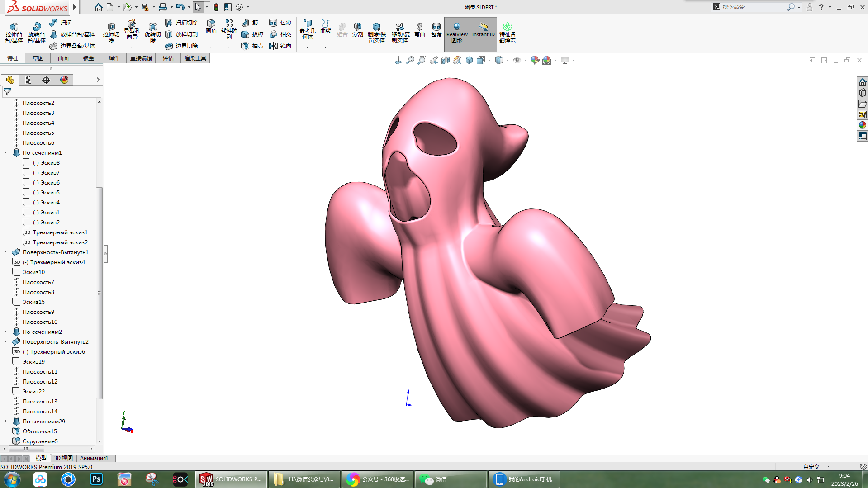Click the Mirror 镜向 tool
Viewport: 868px width, 488px height.
pyautogui.click(x=280, y=46)
